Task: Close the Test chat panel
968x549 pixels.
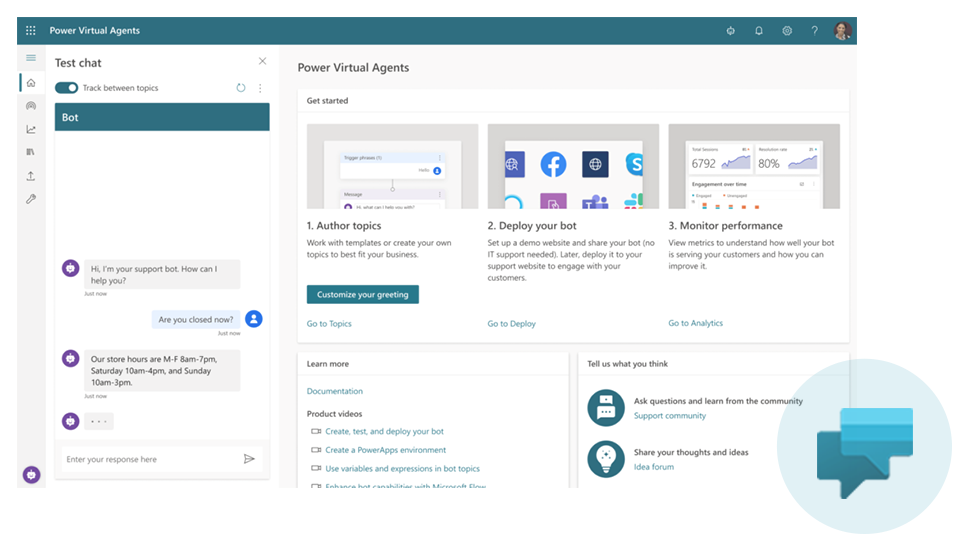Action: pyautogui.click(x=263, y=62)
